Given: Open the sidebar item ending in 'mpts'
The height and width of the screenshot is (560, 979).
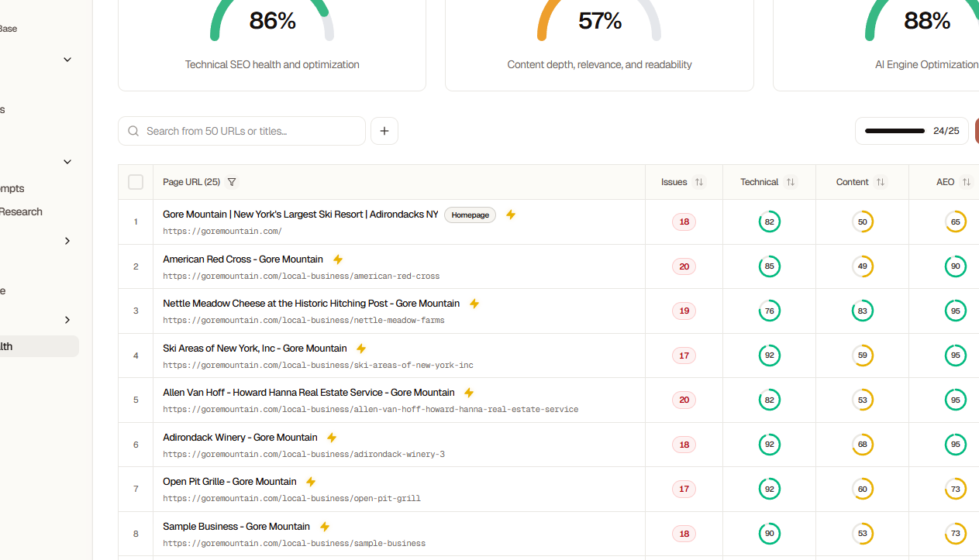Looking at the screenshot, I should click(12, 188).
